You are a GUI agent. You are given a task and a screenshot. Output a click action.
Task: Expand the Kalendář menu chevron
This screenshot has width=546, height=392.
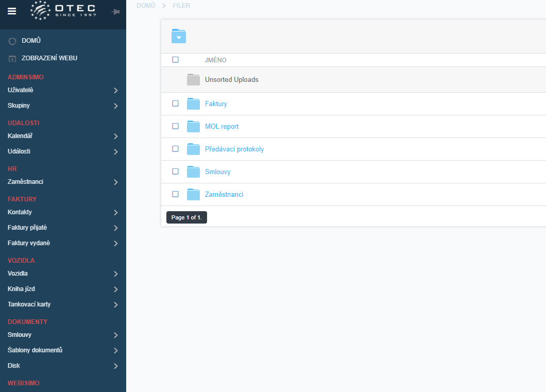[115, 137]
